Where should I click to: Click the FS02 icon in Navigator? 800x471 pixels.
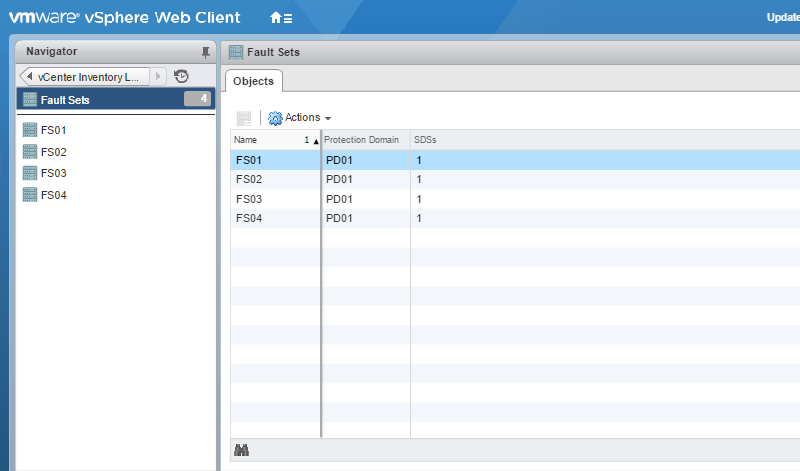tap(30, 152)
